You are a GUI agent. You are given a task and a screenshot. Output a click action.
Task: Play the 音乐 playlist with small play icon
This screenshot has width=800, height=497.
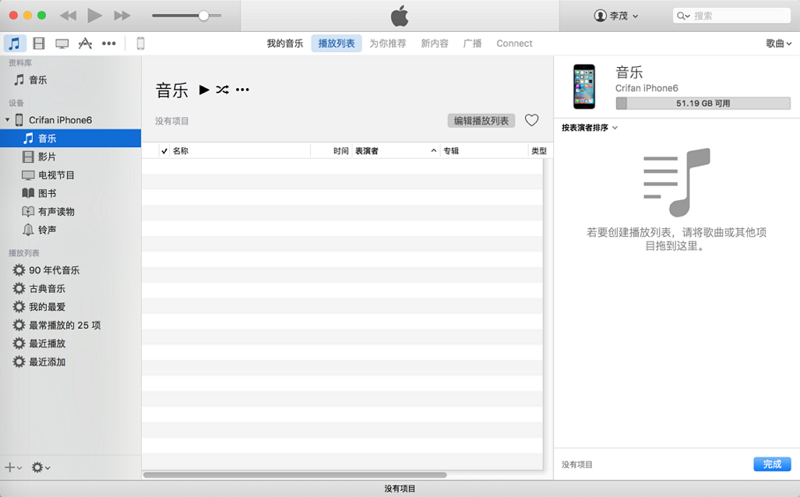(204, 90)
